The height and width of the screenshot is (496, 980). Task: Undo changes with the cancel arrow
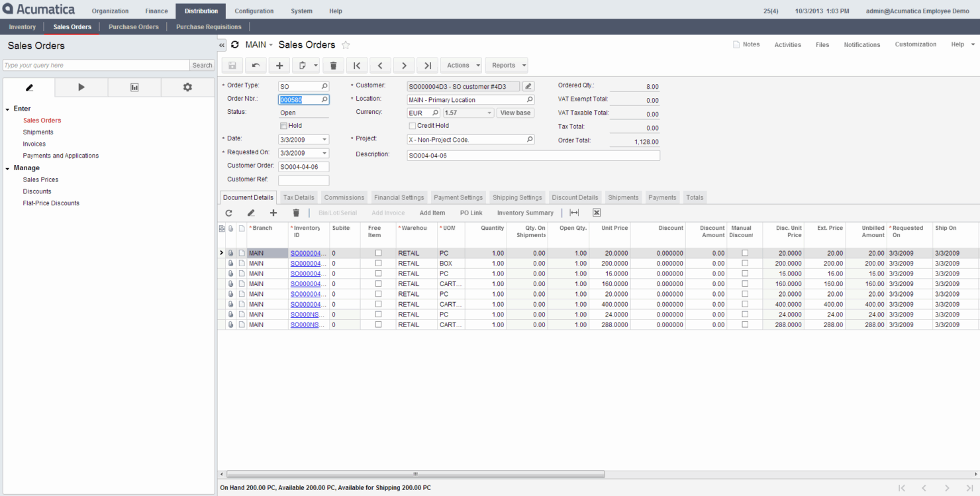point(256,65)
